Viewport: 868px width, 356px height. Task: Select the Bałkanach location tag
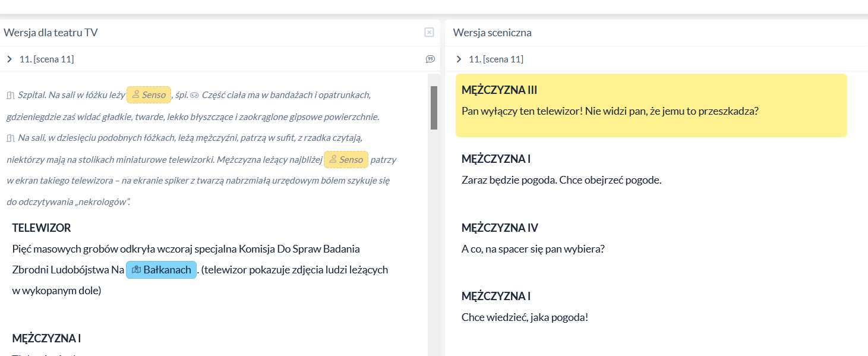(x=161, y=270)
